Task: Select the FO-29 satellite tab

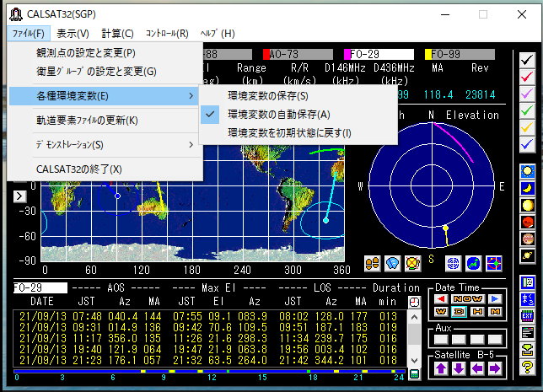Action: [x=379, y=54]
